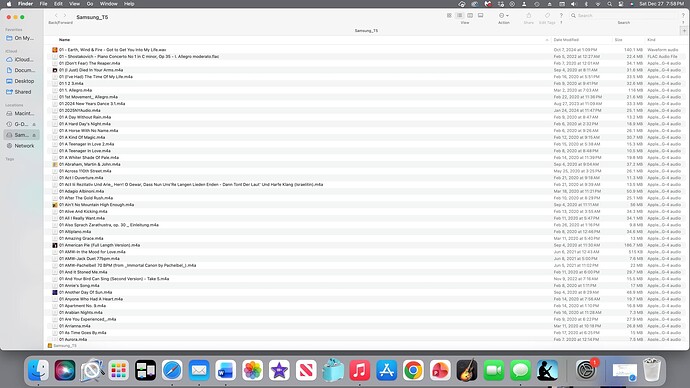Select the Shostakovich Piano Concerto flac file
690x388 pixels.
click(x=139, y=57)
